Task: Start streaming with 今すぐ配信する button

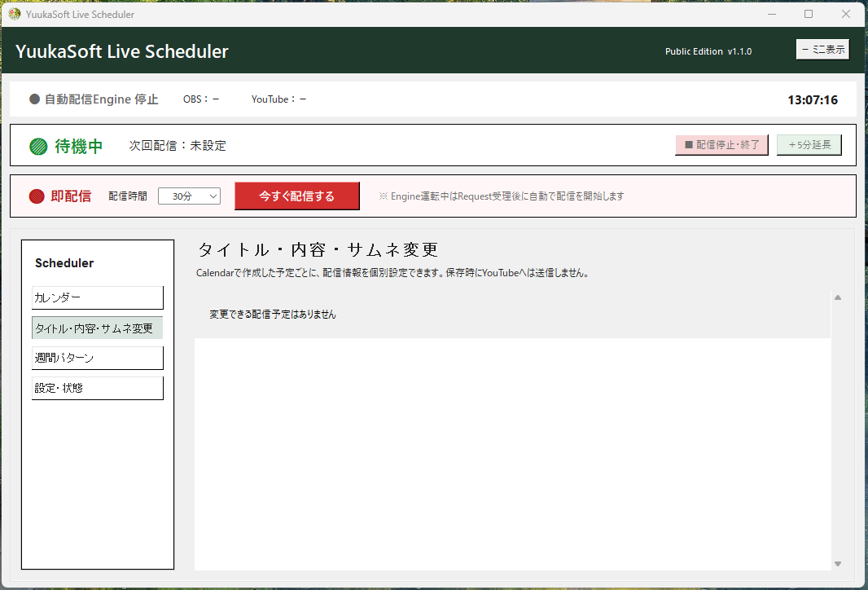Action: [x=296, y=196]
